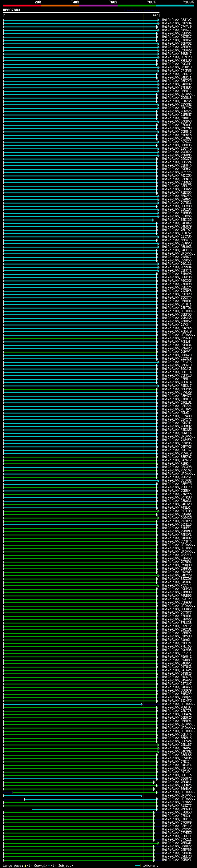
Task: Click the cyan 100char scale bar legend
Action: pos(137,865)
